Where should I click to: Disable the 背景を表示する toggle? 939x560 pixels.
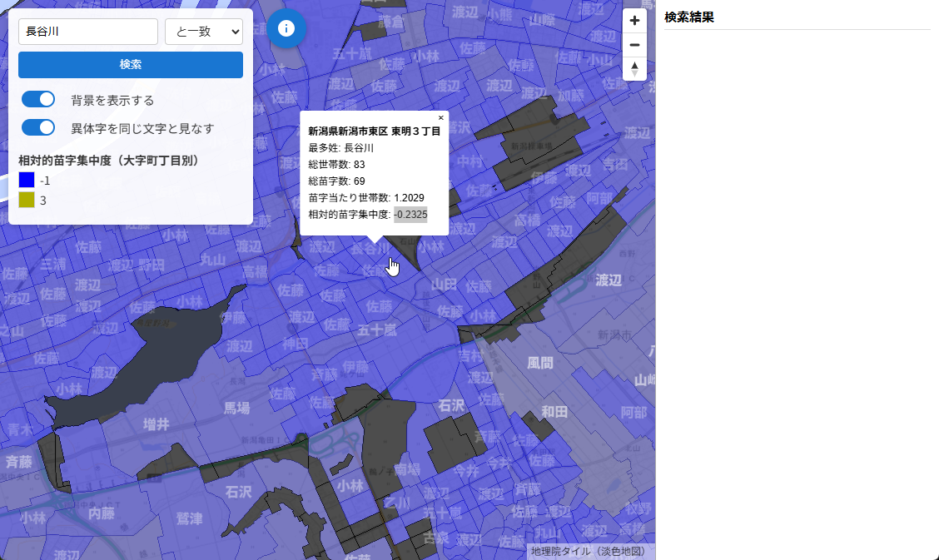37,99
